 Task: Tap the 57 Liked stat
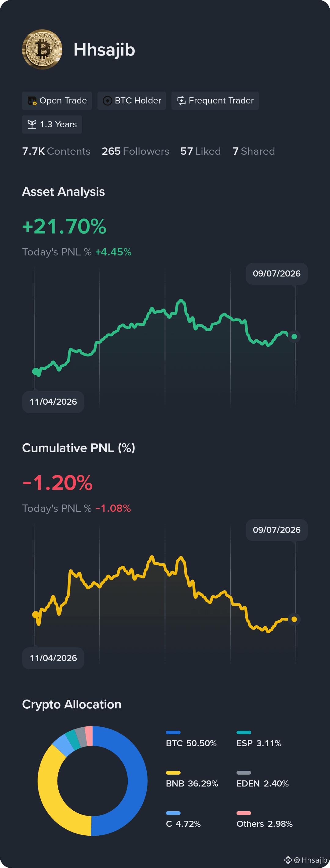point(200,151)
